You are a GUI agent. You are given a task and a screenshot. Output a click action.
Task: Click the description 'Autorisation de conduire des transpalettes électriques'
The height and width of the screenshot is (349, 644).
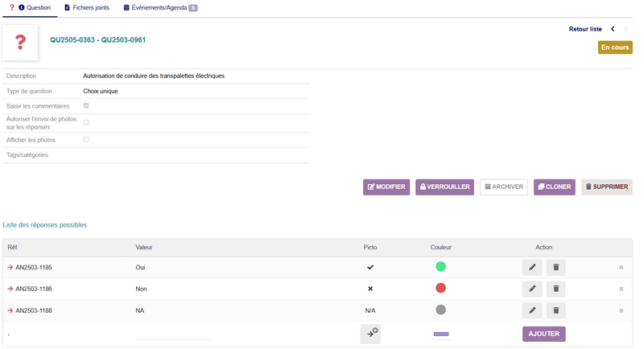(154, 76)
